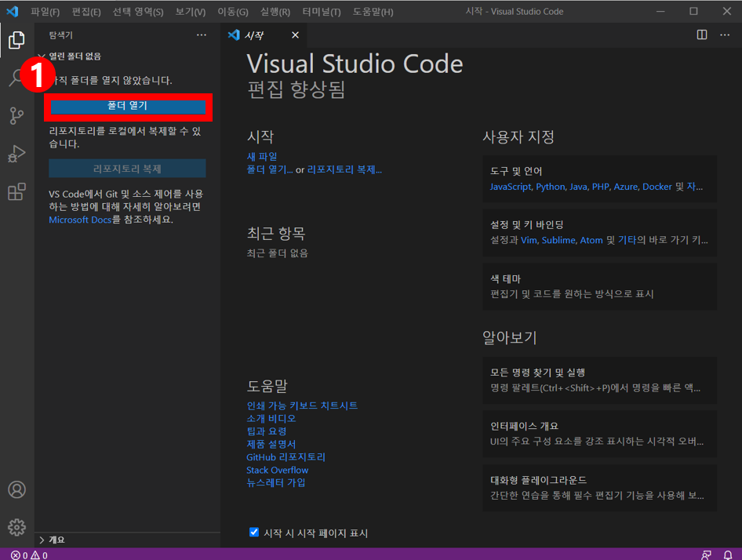The image size is (742, 560).
Task: Open the 실행(R) menu
Action: coord(275,12)
